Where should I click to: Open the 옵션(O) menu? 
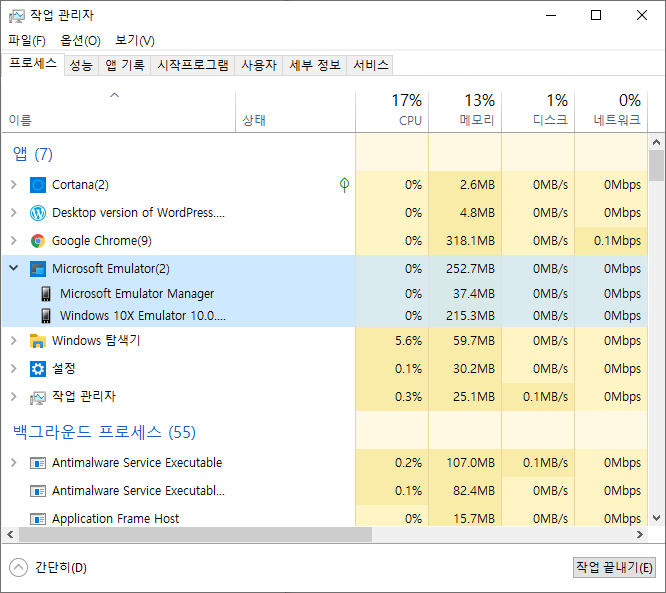pos(80,40)
